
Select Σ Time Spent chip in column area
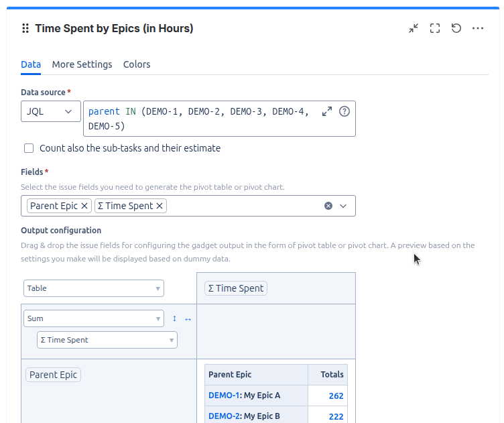point(236,288)
